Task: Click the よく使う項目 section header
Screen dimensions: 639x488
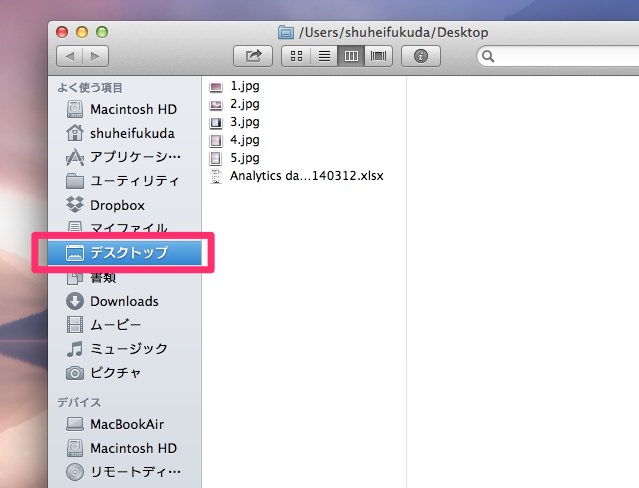Action: pyautogui.click(x=90, y=88)
